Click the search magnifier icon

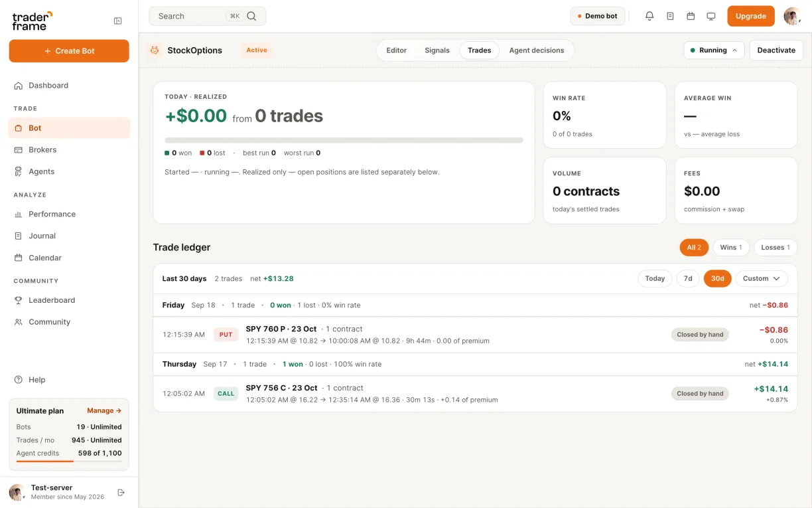click(x=251, y=16)
